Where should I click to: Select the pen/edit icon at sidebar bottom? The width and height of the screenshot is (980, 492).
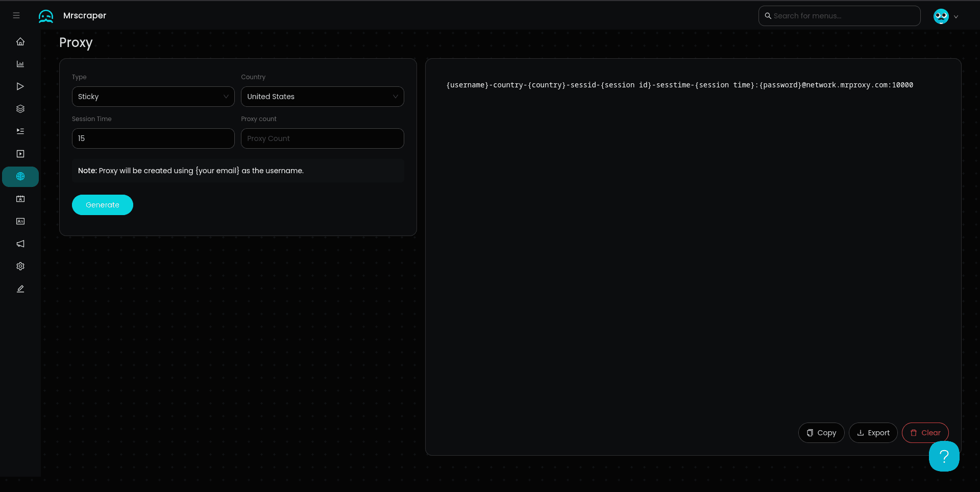(20, 289)
